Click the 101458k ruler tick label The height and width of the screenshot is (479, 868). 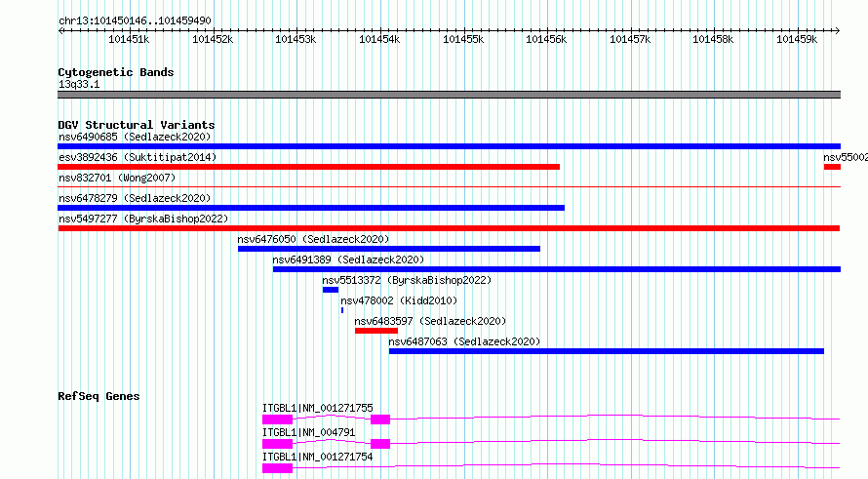713,39
